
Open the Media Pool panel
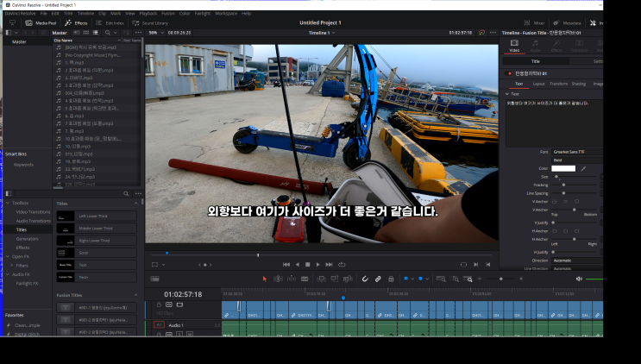pos(41,23)
